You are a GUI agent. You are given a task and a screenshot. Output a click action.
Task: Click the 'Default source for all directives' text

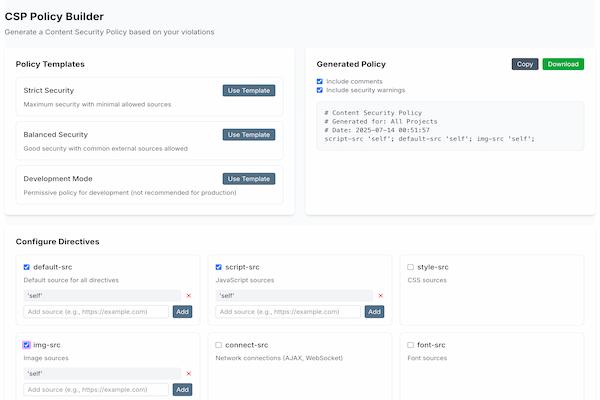click(x=71, y=280)
